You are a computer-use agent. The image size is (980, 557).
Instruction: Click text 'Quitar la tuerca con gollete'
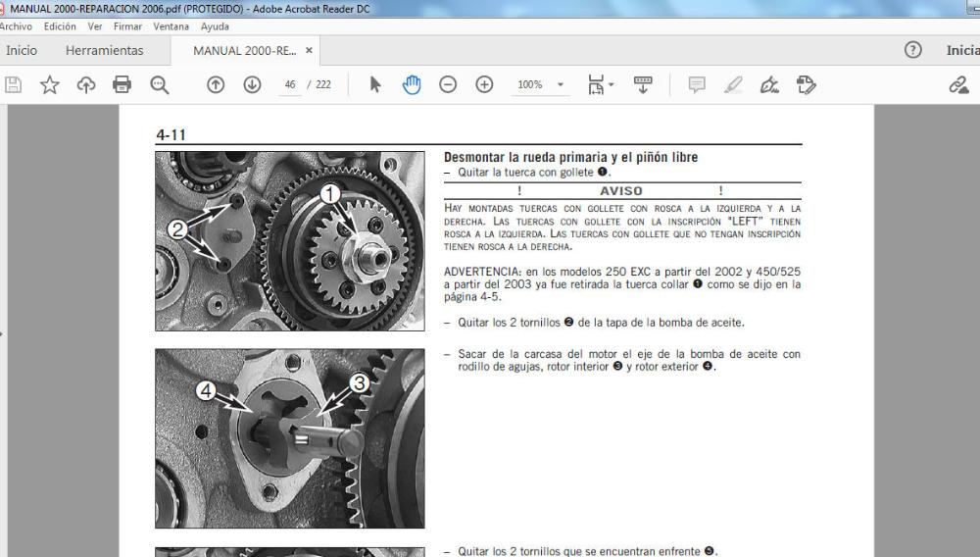(525, 172)
